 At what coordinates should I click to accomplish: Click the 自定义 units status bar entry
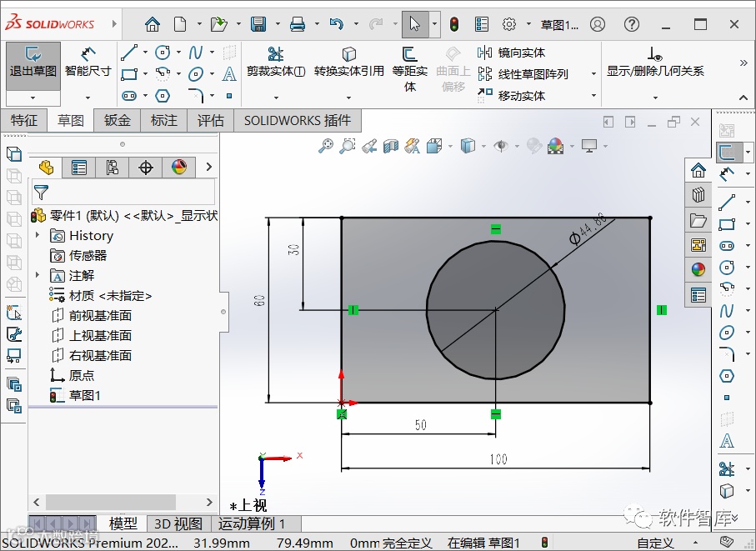point(655,543)
